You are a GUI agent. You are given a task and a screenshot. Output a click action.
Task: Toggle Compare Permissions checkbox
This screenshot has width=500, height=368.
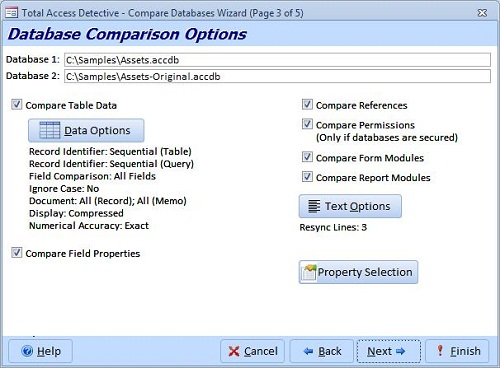[x=307, y=124]
